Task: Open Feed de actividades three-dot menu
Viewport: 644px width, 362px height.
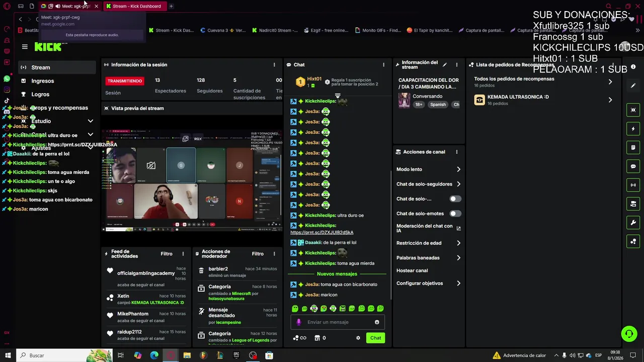Action: coord(183,254)
